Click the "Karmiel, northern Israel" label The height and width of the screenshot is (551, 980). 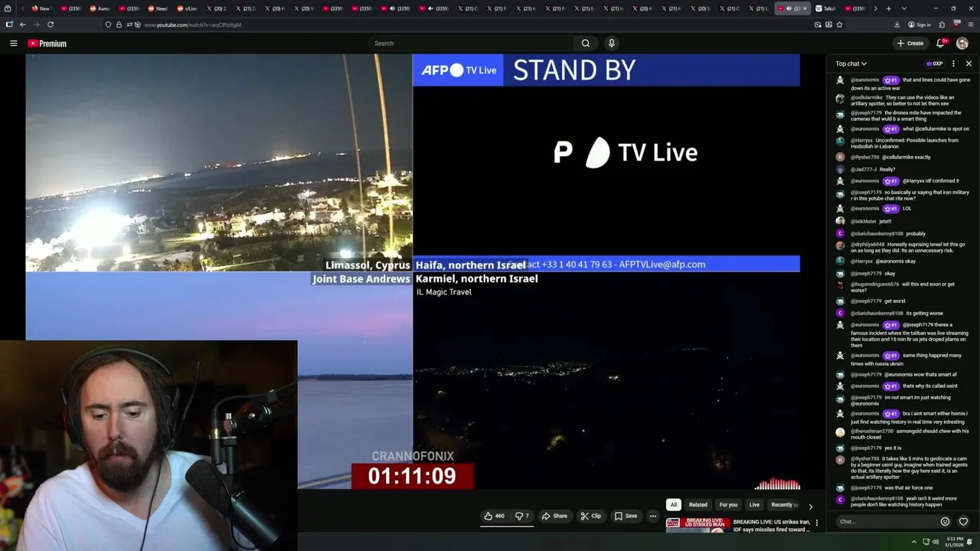point(477,279)
